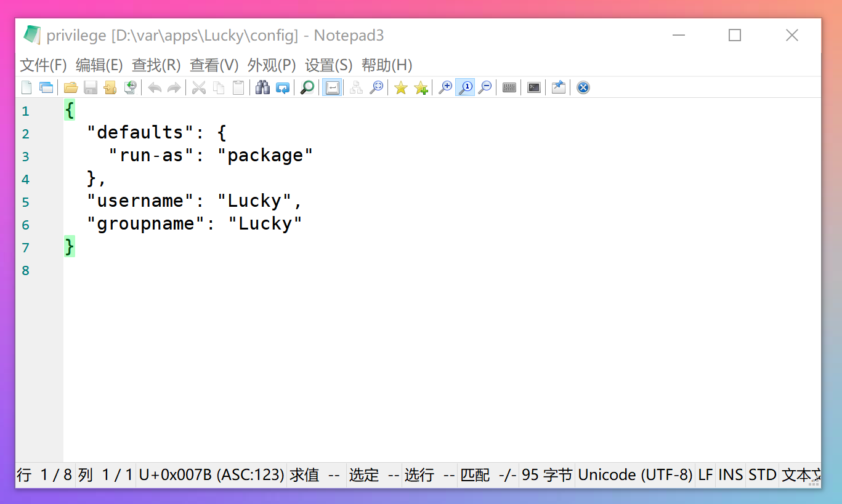
Task: Click the Zoom In magnifier icon
Action: [x=445, y=87]
